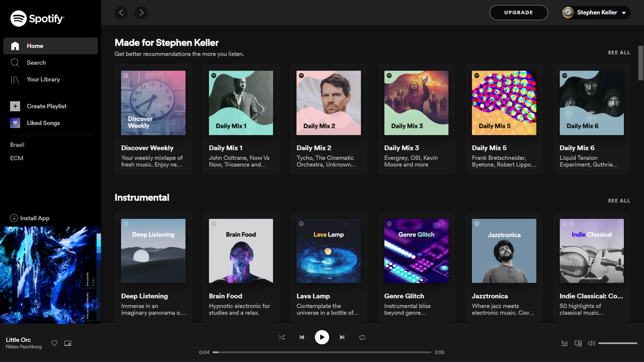
Task: Like Little Orc with the heart icon
Action: pos(54,343)
